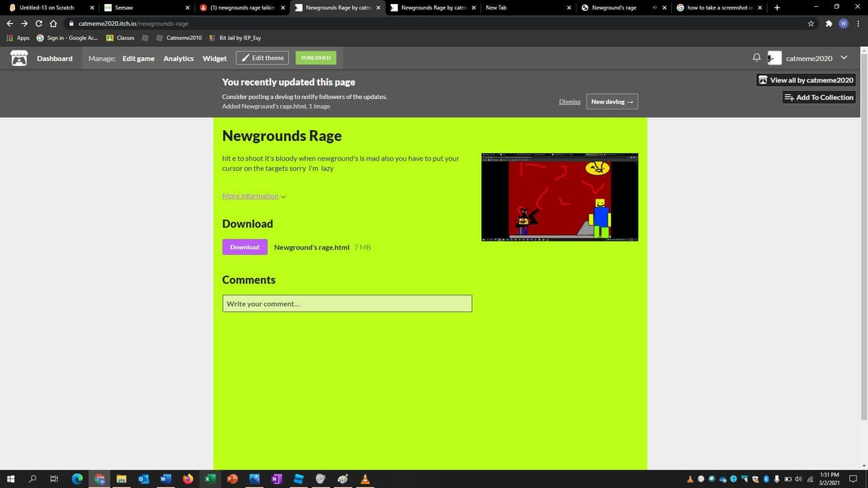Click the address bar URL
This screenshot has height=488, width=868.
point(133,24)
